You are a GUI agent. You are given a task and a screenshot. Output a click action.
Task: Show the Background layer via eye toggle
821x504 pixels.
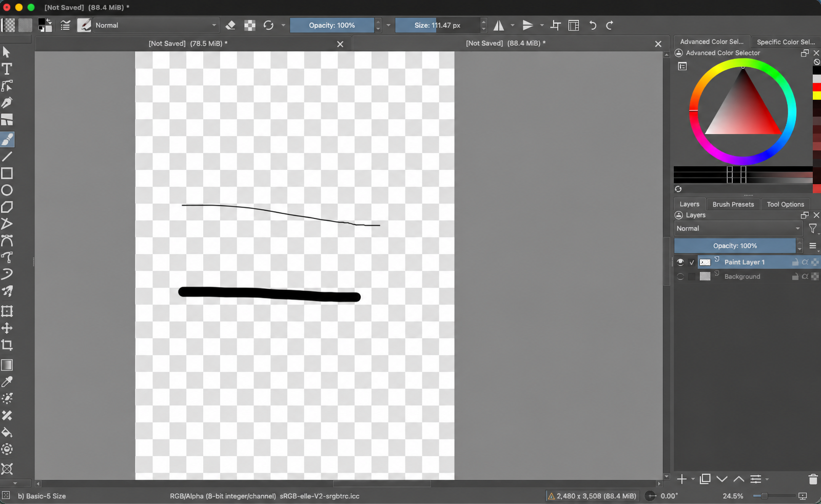tap(680, 276)
